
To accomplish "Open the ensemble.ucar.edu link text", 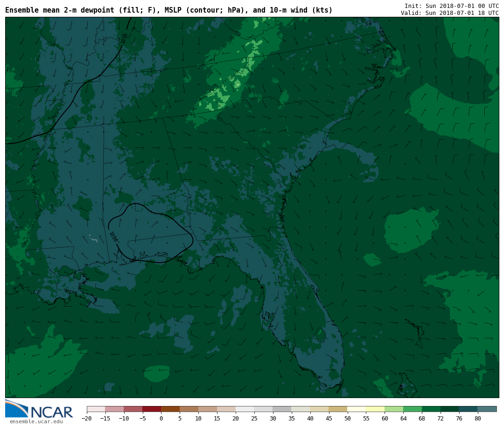I will click(36, 422).
